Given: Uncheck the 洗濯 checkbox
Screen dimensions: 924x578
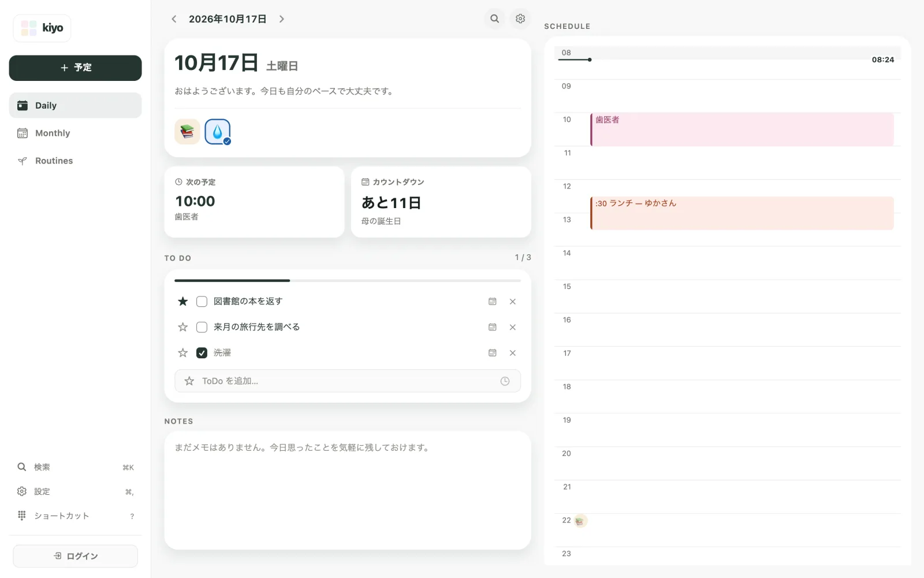Looking at the screenshot, I should 202,353.
